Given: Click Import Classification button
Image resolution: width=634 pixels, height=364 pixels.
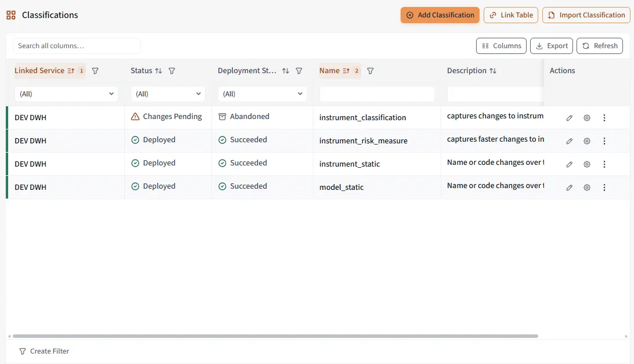Looking at the screenshot, I should [586, 15].
